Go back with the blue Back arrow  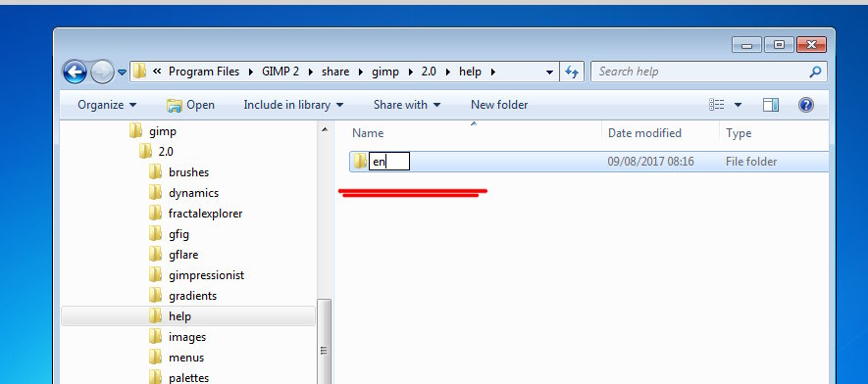pos(75,72)
